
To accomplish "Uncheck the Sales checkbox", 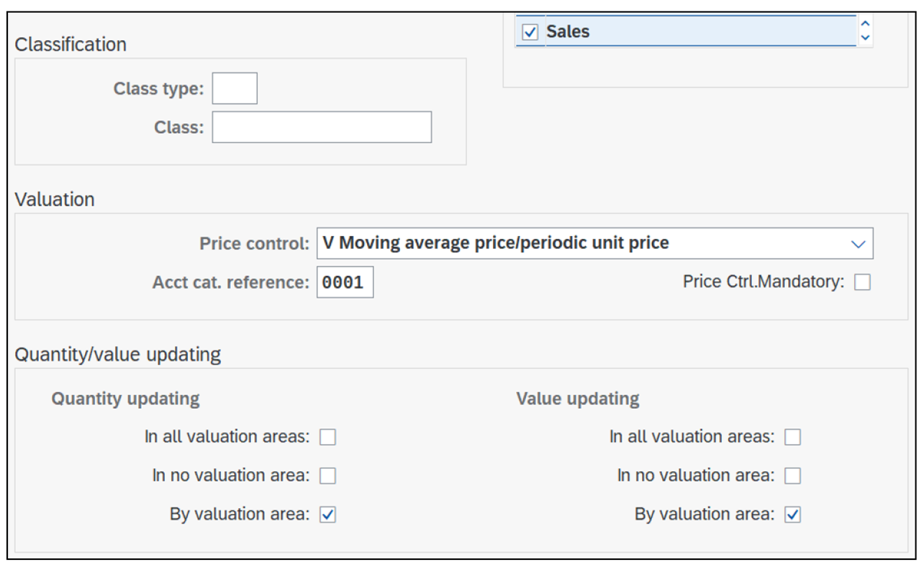I will click(529, 31).
